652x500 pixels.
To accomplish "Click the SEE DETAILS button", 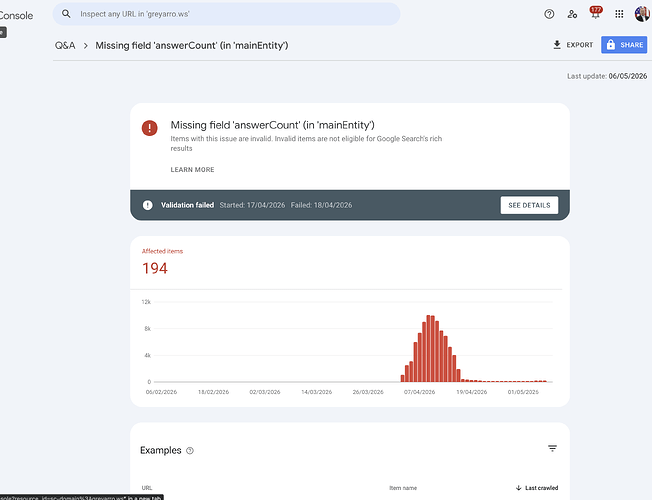I will 529,205.
